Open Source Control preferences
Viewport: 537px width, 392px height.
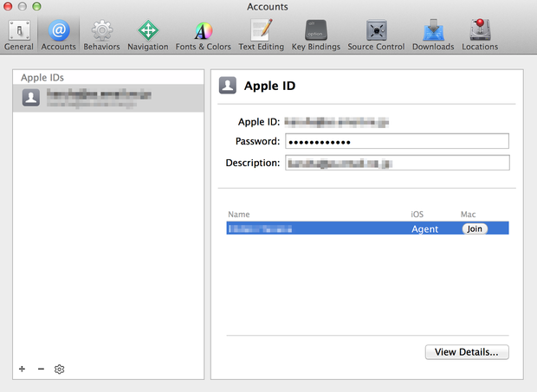[376, 35]
